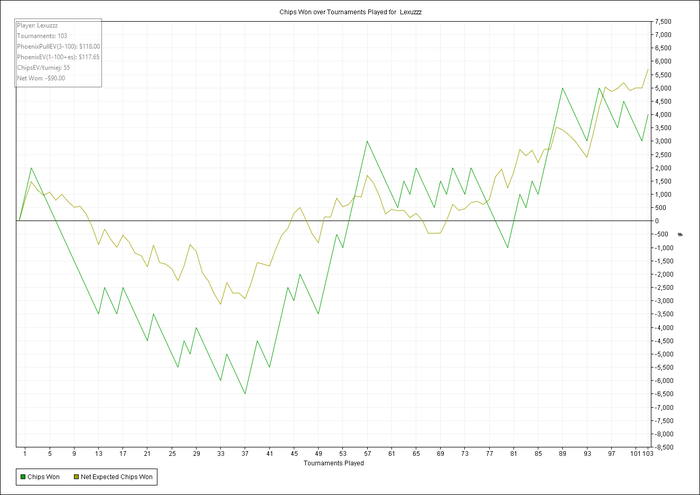Click the -3,500 y-axis label

[662, 314]
